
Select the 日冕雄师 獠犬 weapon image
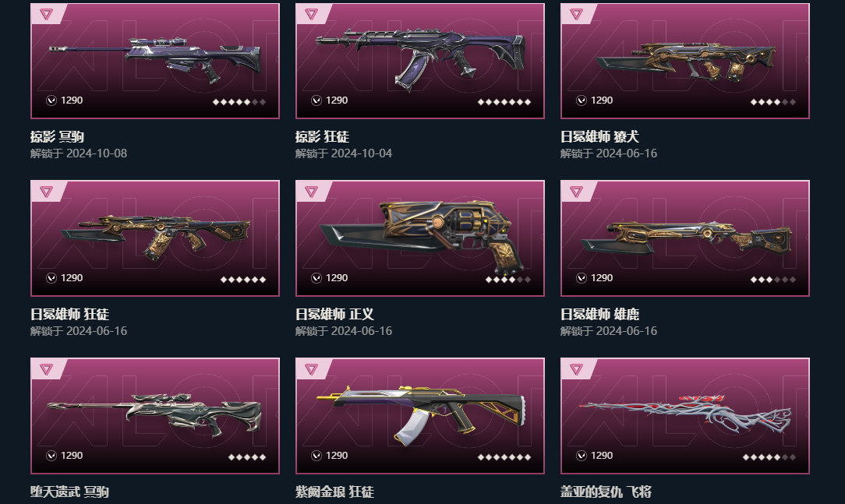[685, 62]
